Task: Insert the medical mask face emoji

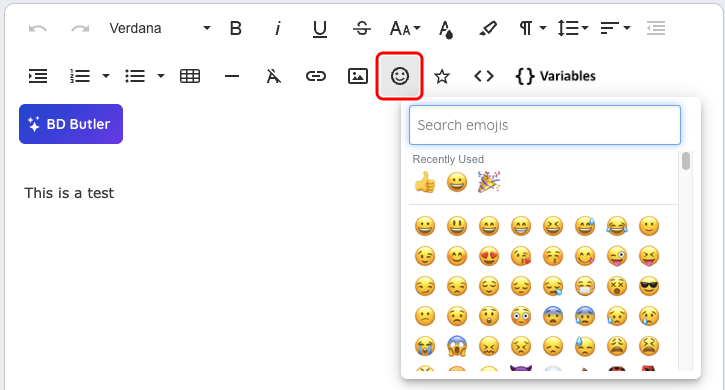Action: point(585,286)
